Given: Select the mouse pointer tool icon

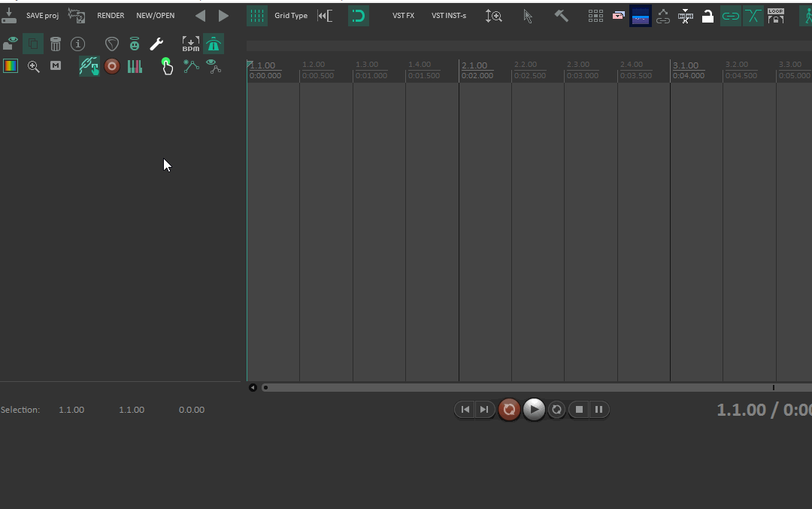Looking at the screenshot, I should click(x=528, y=16).
